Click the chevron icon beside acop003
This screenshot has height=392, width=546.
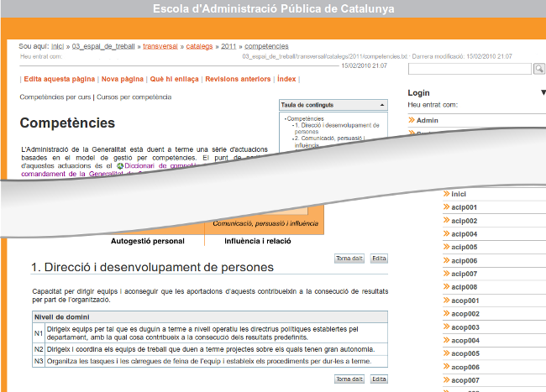click(446, 327)
